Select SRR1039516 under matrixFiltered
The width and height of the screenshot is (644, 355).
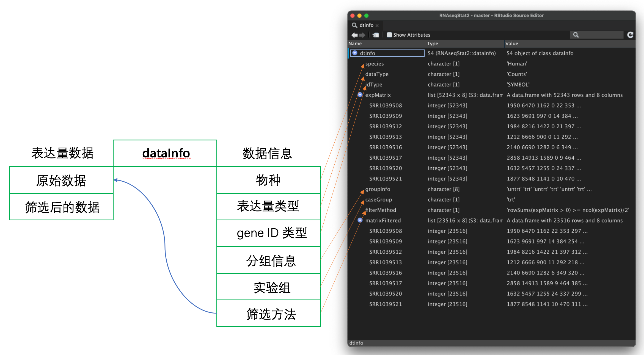pos(386,273)
